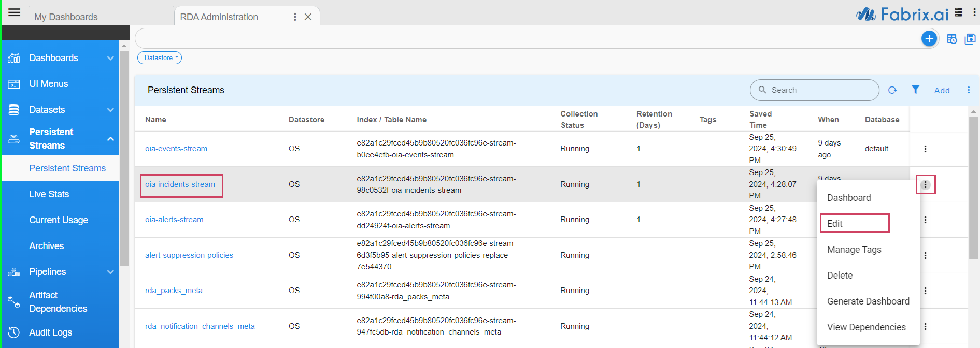
Task: Click the table's vertical scrollbar
Action: point(973,186)
